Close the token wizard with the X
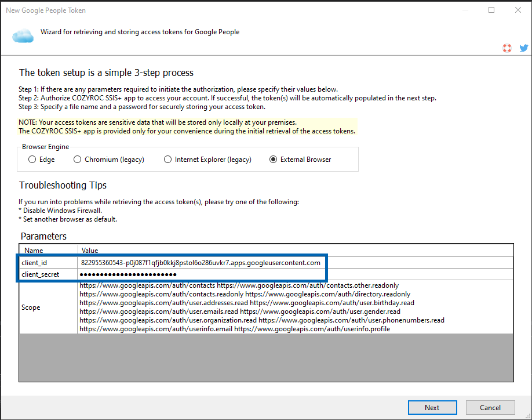Viewport: 532px width, 420px height. (518, 10)
